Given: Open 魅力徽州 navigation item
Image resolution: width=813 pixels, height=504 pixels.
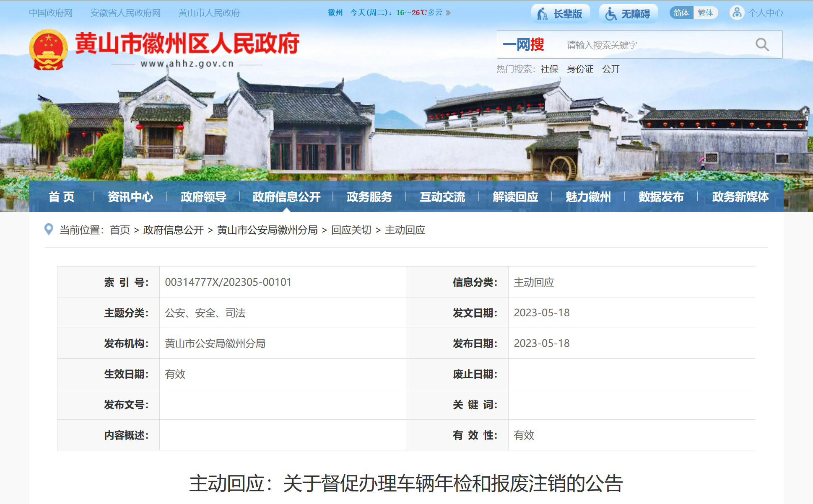Looking at the screenshot, I should pos(588,196).
